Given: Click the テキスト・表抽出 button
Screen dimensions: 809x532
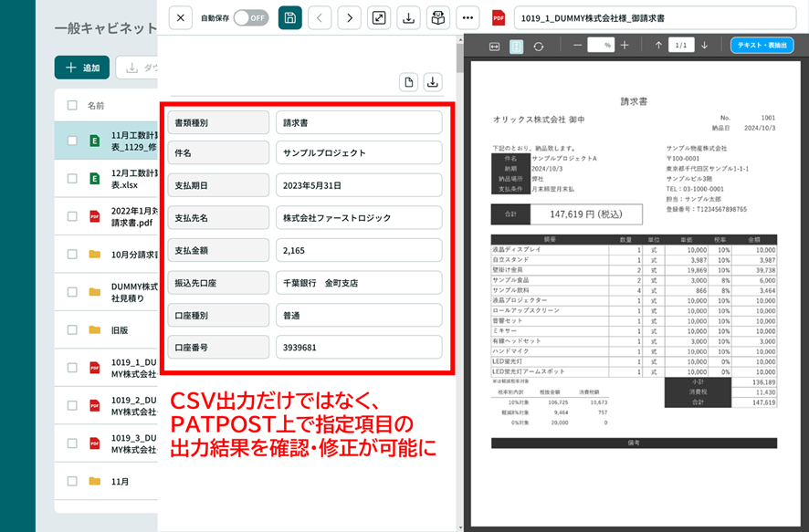Looking at the screenshot, I should point(761,44).
